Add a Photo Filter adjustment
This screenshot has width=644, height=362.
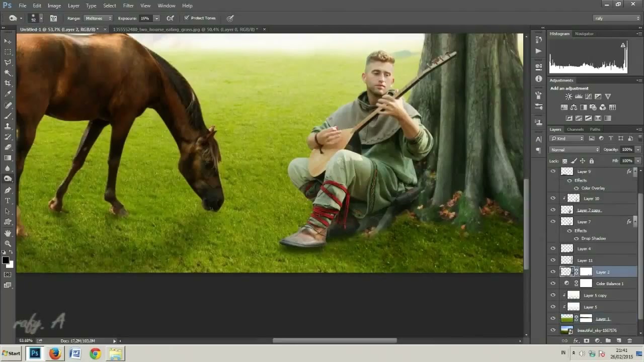593,107
